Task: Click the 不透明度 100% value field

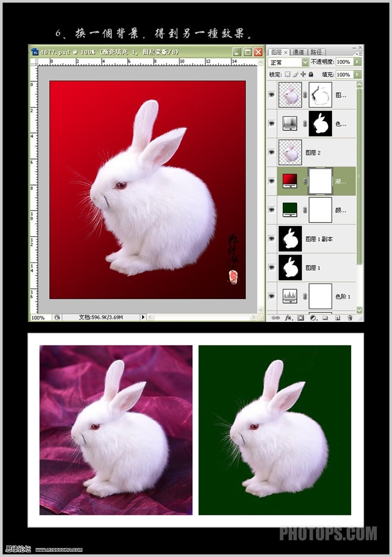Action: coord(344,62)
